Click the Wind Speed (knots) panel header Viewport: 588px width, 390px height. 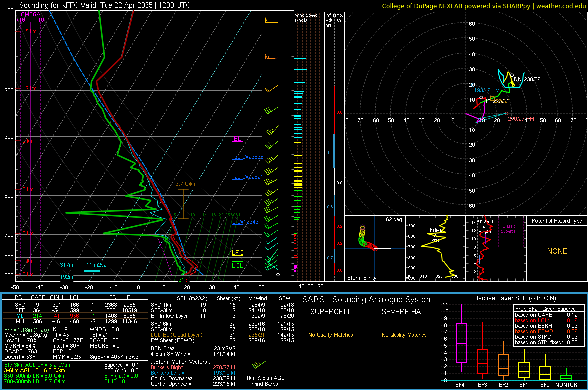(x=306, y=17)
